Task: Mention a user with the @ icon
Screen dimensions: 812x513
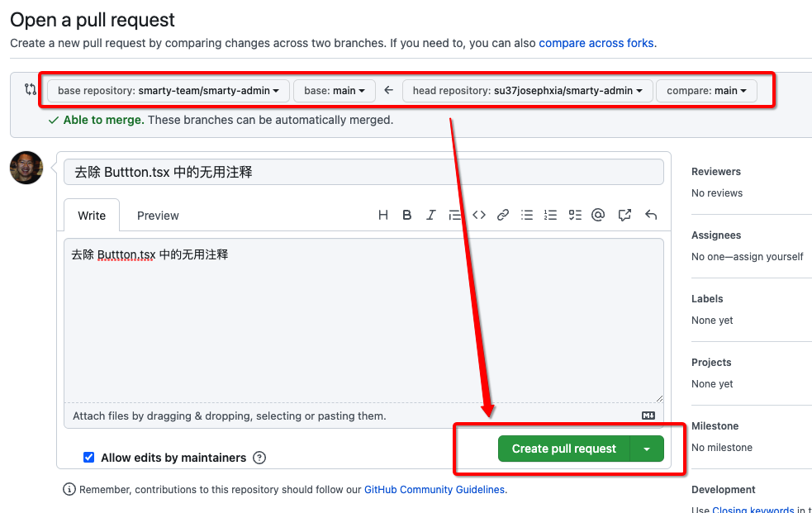Action: 599,215
